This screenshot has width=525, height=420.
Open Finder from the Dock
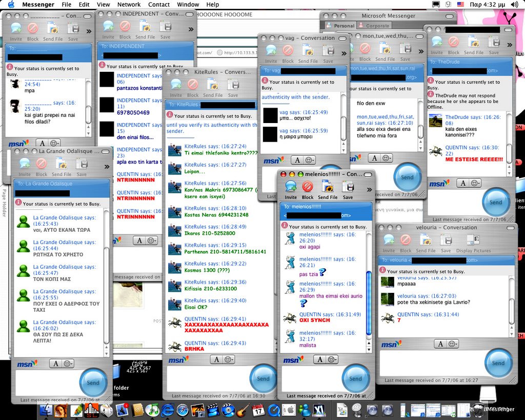[x=46, y=410]
